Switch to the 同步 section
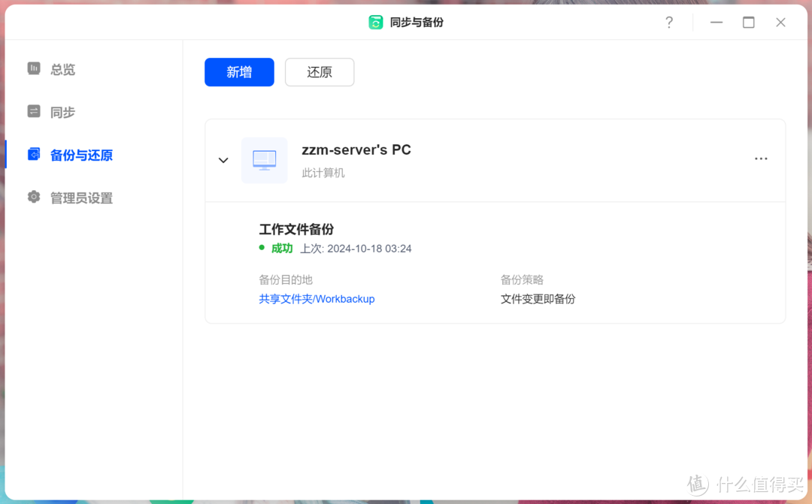This screenshot has width=812, height=504. coord(62,111)
